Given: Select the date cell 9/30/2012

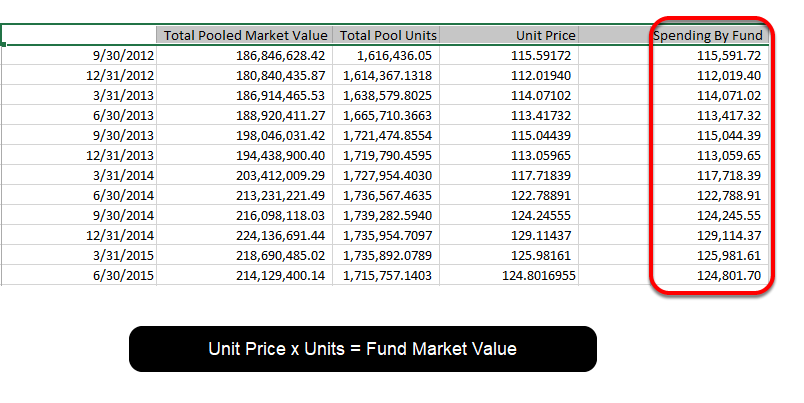Looking at the screenshot, I should [x=79, y=55].
